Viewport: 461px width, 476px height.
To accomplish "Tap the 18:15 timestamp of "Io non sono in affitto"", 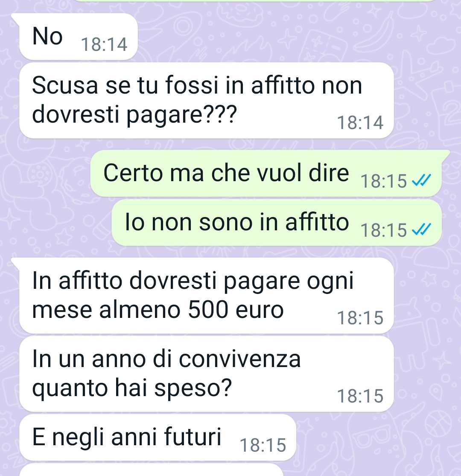I will coord(384,230).
